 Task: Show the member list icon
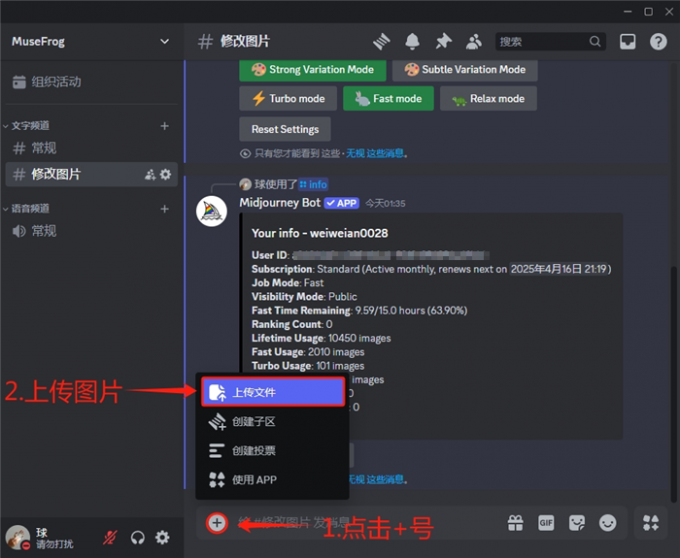(474, 42)
